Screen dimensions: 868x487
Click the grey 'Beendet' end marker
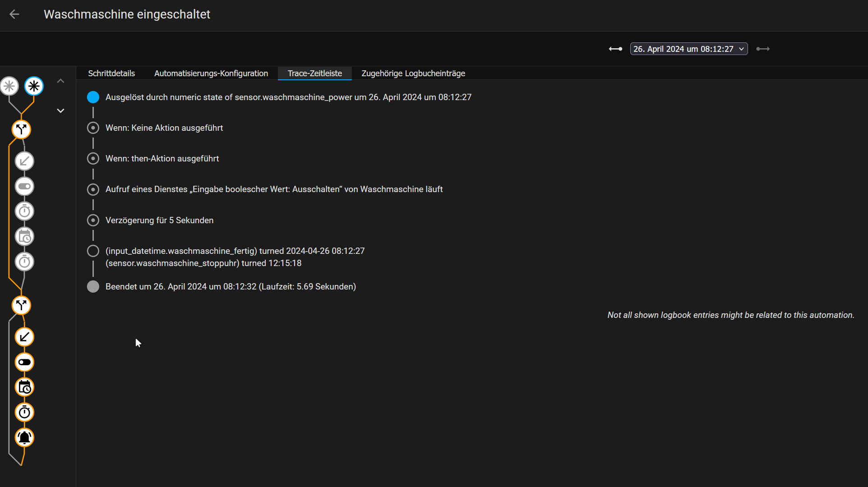point(93,287)
